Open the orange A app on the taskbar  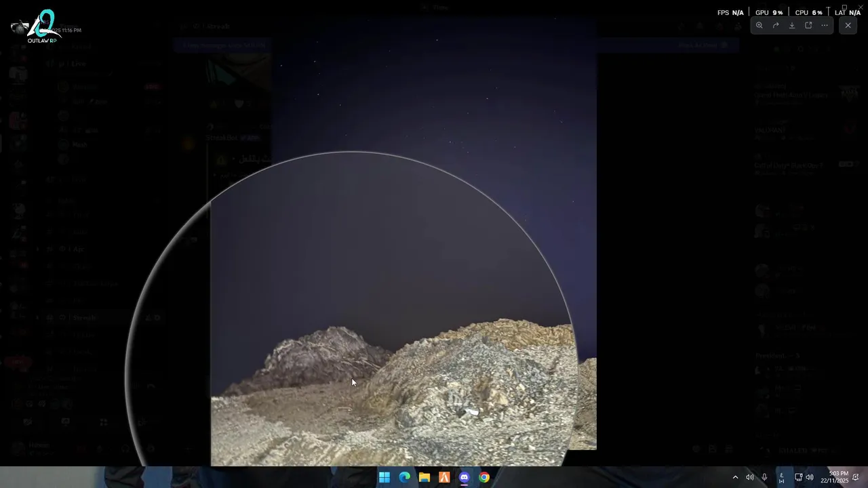pos(444,477)
